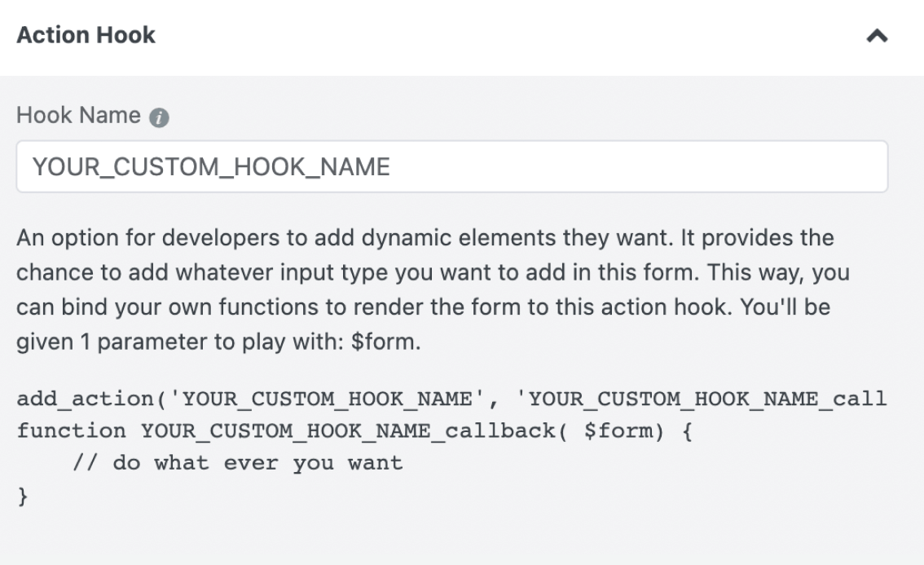This screenshot has height=565, width=924.
Task: Click the closing curly brace in code
Action: tap(22, 496)
